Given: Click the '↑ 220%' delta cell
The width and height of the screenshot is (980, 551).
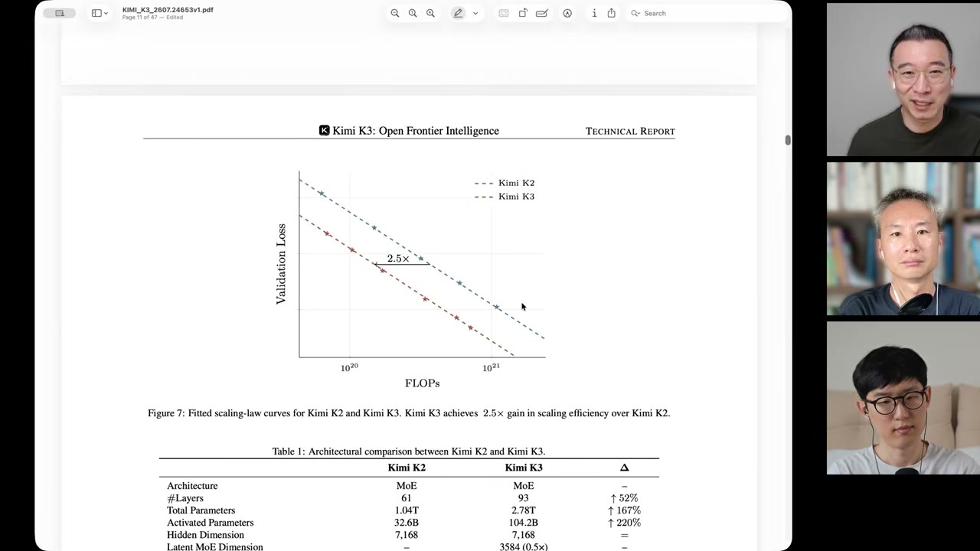Looking at the screenshot, I should click(x=624, y=523).
